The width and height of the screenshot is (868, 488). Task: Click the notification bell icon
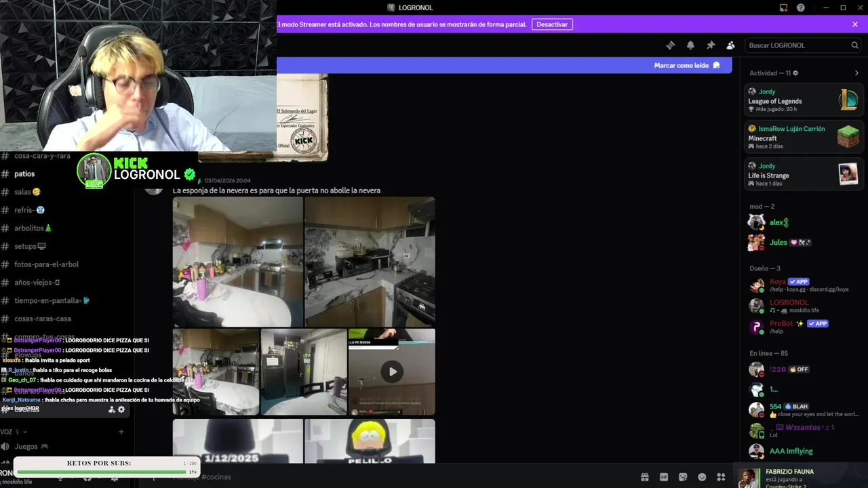tap(690, 45)
